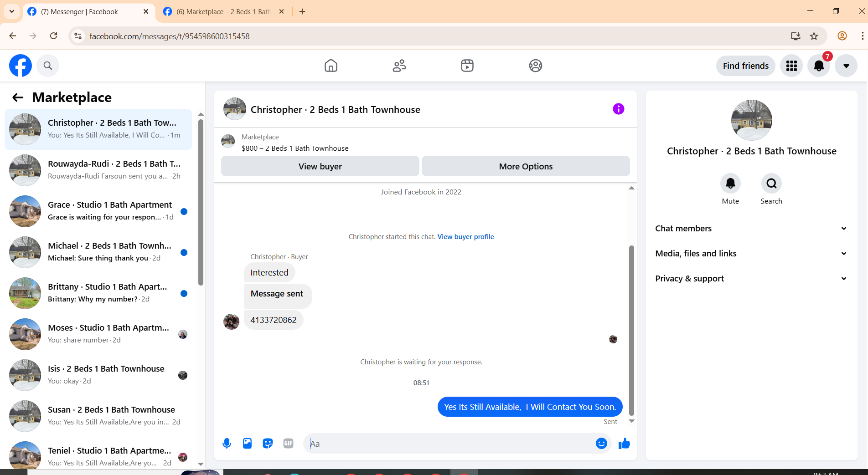Open emoji picker in message box
Screen dimensions: 868x475
601,443
